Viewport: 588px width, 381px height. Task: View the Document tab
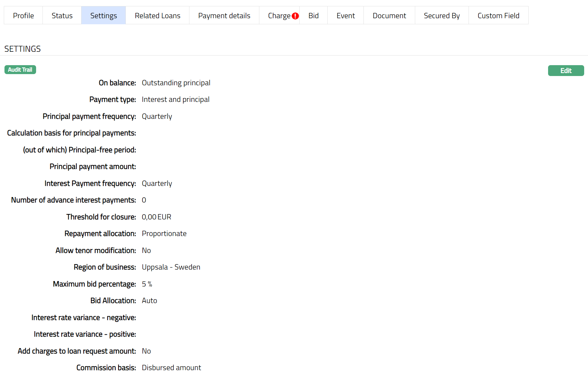coord(389,16)
